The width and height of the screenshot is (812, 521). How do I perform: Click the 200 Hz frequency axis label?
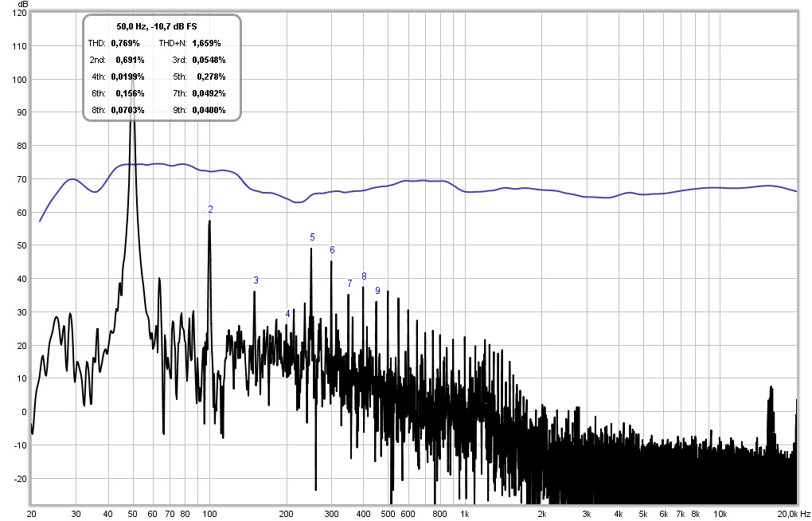click(x=287, y=515)
